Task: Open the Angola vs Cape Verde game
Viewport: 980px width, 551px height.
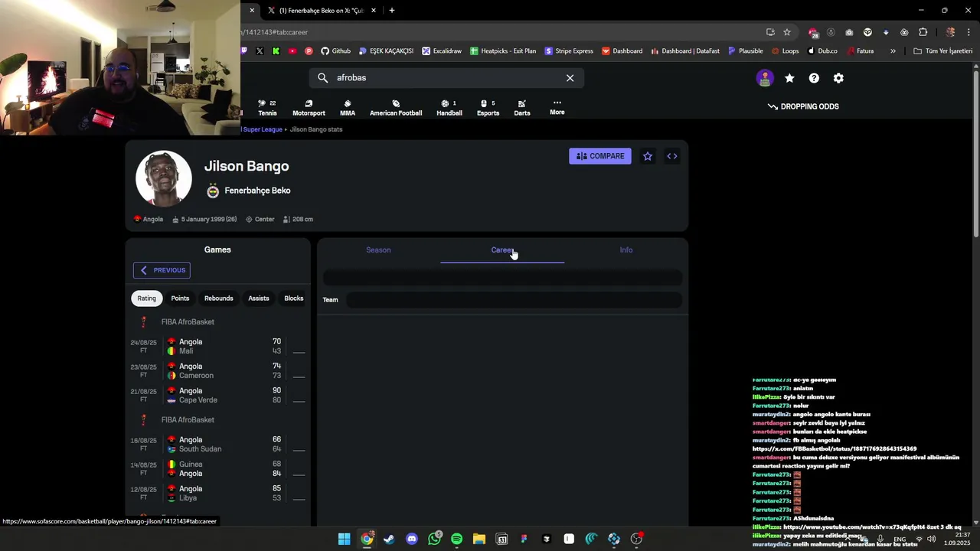Action: pyautogui.click(x=218, y=396)
